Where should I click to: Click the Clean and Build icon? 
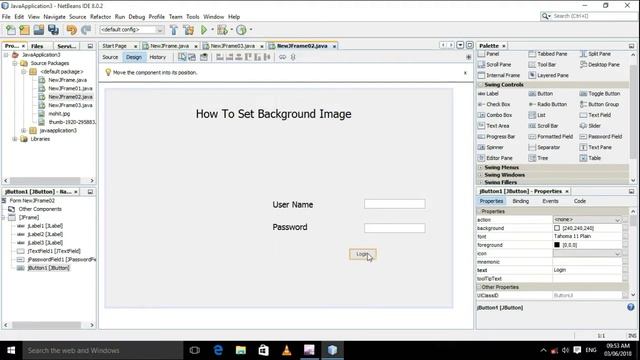tap(189, 30)
